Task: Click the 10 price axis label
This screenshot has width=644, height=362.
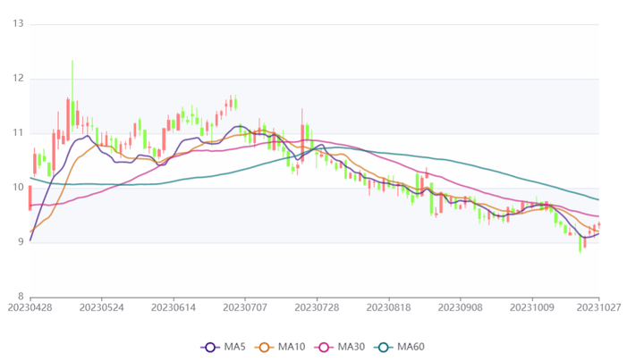Action: pyautogui.click(x=18, y=187)
